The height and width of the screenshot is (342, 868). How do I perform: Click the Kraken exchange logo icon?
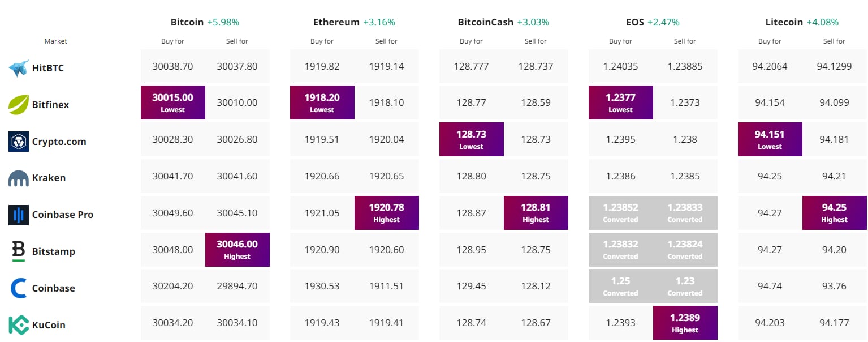[x=19, y=178]
